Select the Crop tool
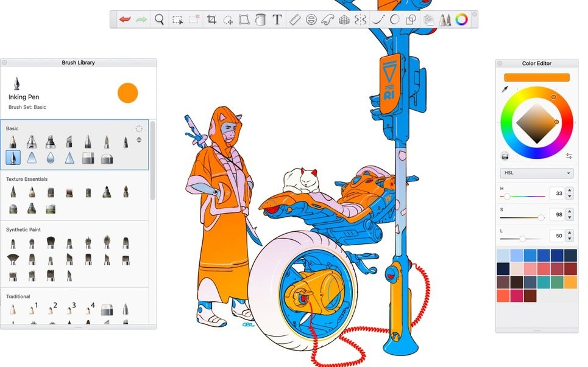The width and height of the screenshot is (588, 367). pos(211,19)
